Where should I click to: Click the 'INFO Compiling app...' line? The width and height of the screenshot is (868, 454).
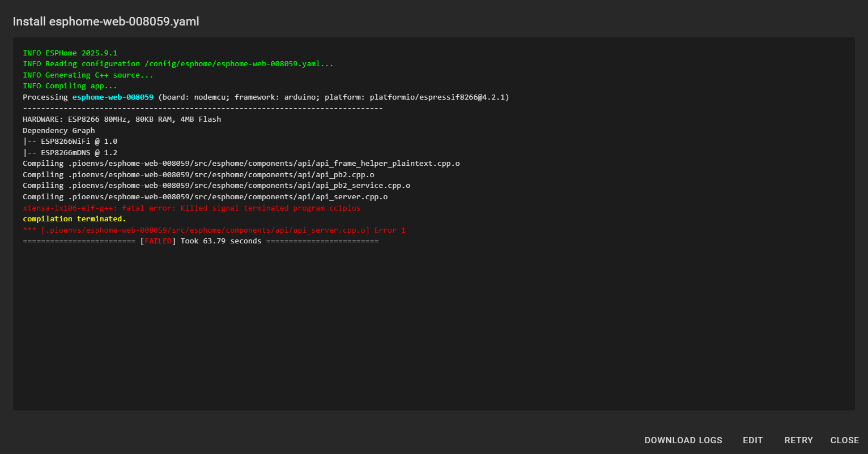pyautogui.click(x=70, y=86)
